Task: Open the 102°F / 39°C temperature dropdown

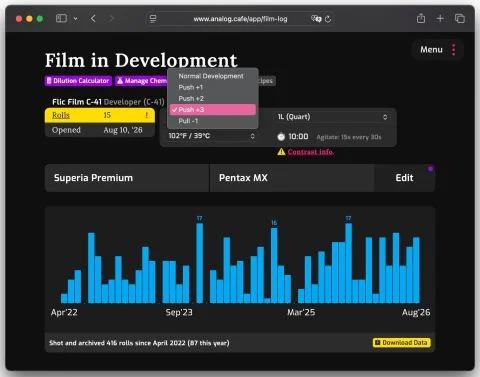Action: pos(212,136)
